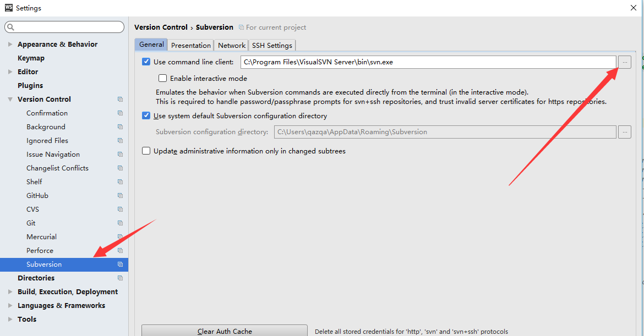Click the Subversion configuration directory field
This screenshot has width=644, height=336.
[445, 131]
